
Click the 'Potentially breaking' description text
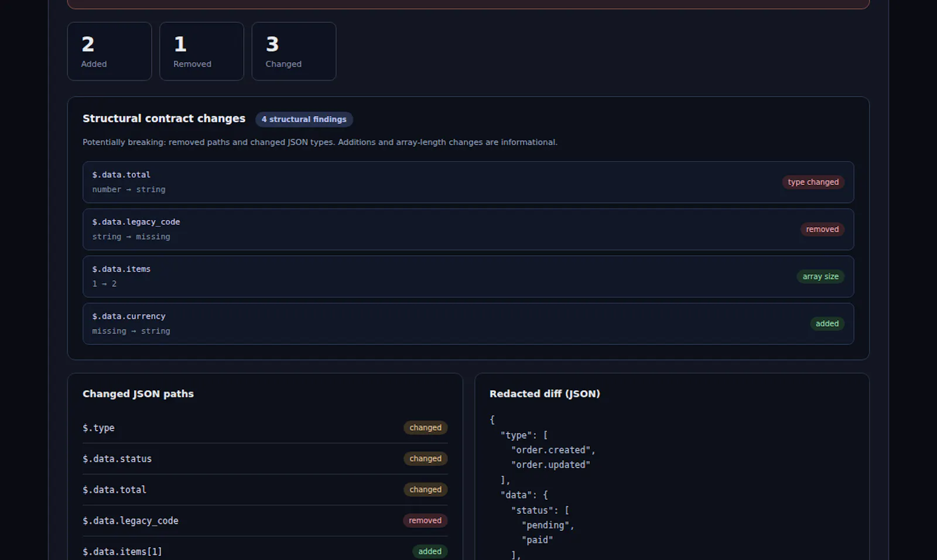[320, 142]
